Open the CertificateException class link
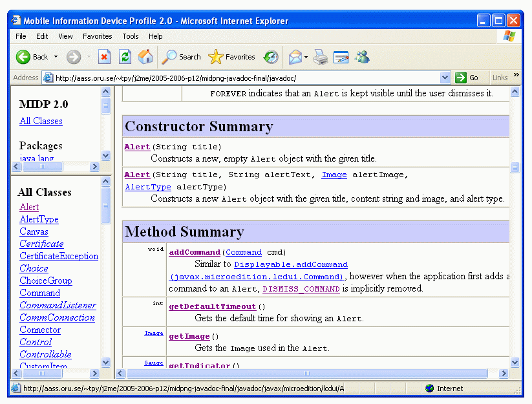The width and height of the screenshot is (532, 404). 59,256
